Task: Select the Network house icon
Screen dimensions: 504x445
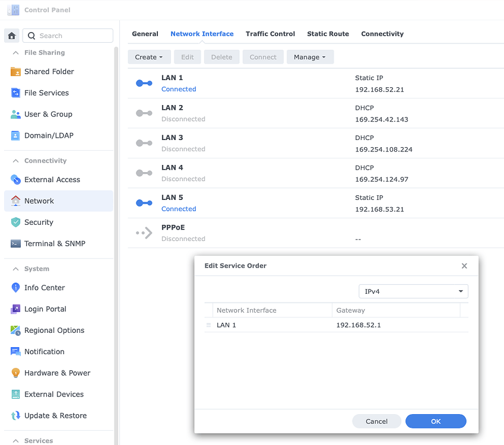Action: (x=15, y=201)
